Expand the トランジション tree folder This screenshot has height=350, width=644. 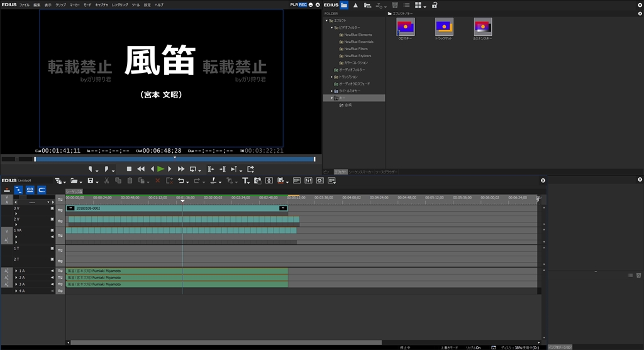[x=332, y=77]
